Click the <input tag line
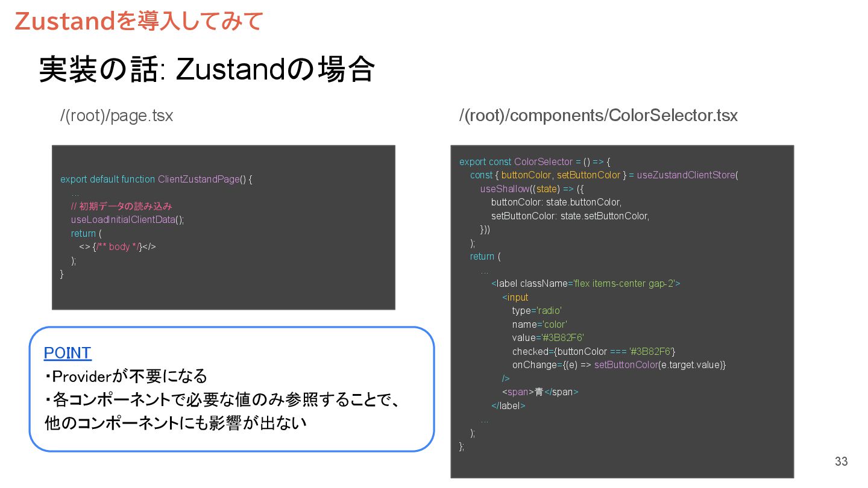Image resolution: width=868 pixels, height=488 pixels. point(515,297)
